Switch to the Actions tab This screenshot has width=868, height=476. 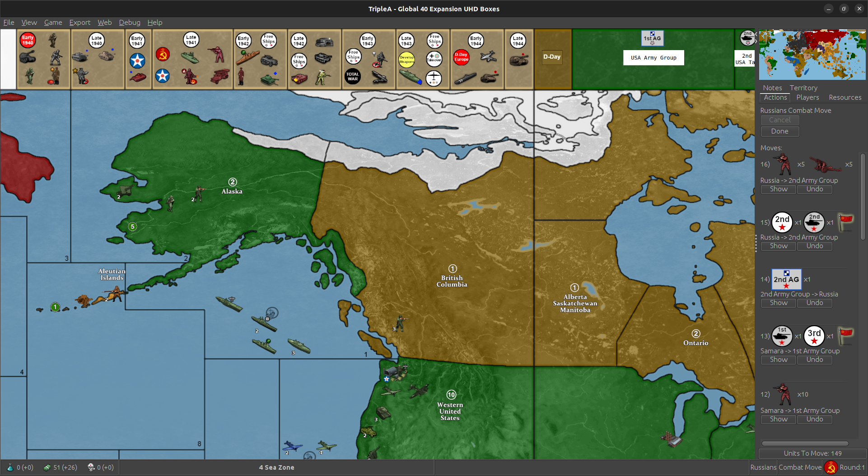click(775, 97)
